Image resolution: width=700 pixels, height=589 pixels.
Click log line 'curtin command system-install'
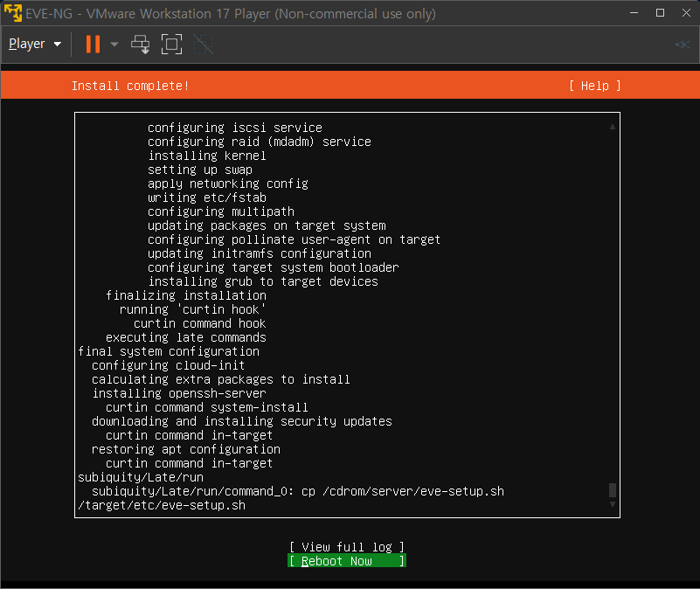pyautogui.click(x=207, y=407)
